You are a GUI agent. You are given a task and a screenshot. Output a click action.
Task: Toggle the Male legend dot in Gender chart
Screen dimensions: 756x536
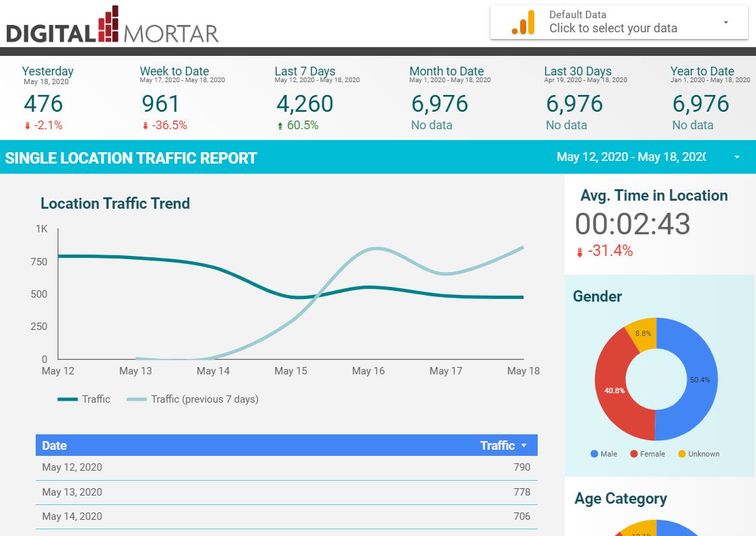(x=594, y=454)
